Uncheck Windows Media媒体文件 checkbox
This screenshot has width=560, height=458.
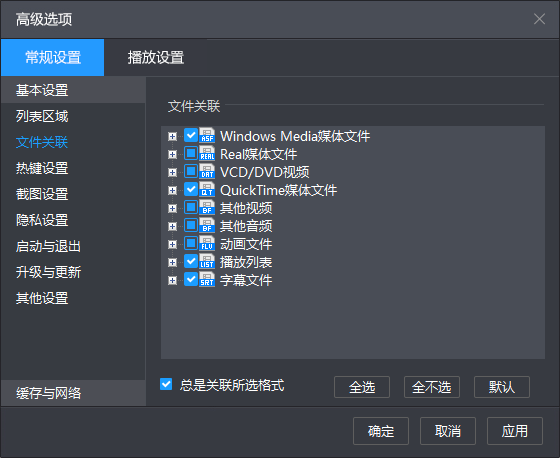191,135
